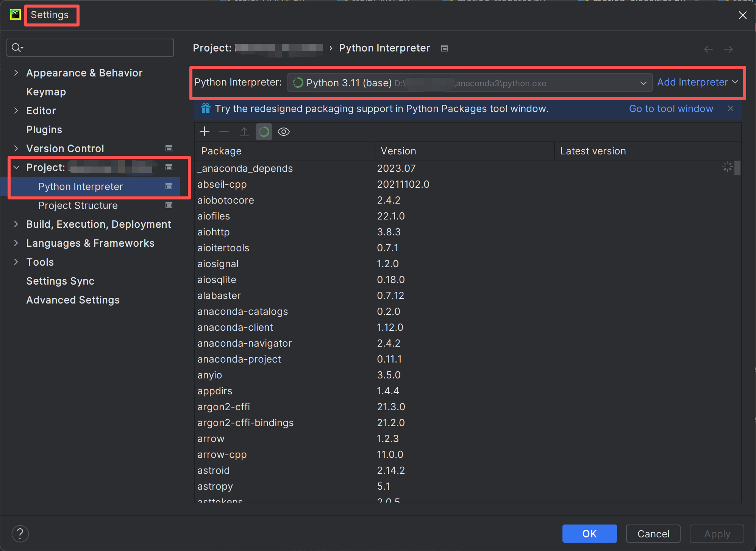Click the package list scrollbar thumb

point(737,168)
